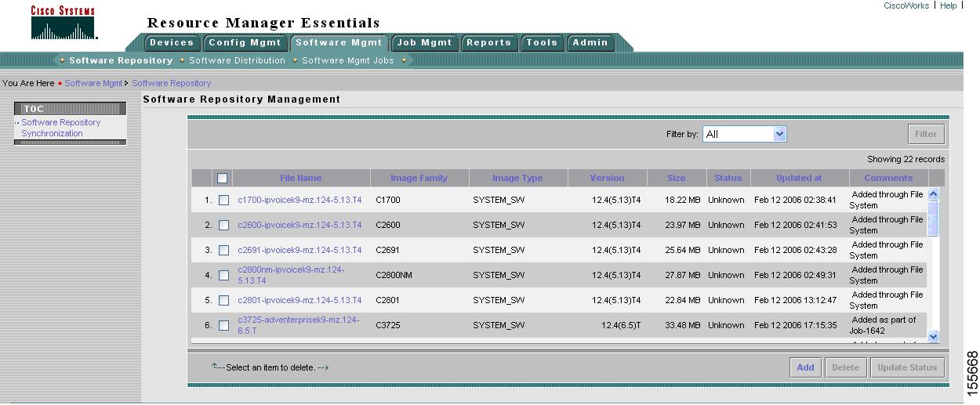Select the Software Distribution submenu item
980x405 pixels.
(x=237, y=60)
